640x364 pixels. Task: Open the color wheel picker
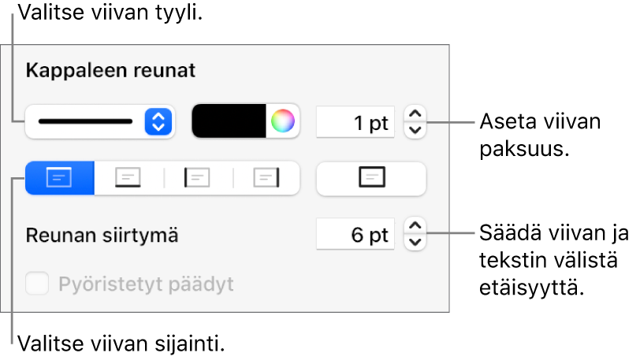283,121
